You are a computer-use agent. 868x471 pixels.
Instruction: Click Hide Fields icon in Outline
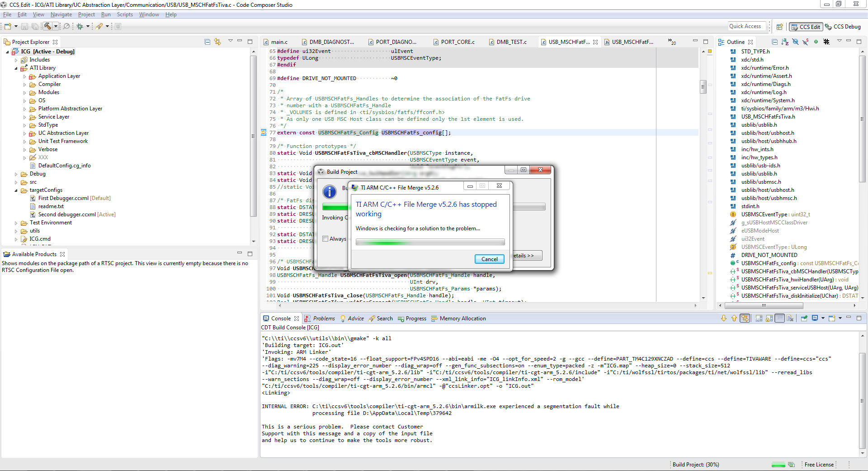tap(795, 42)
